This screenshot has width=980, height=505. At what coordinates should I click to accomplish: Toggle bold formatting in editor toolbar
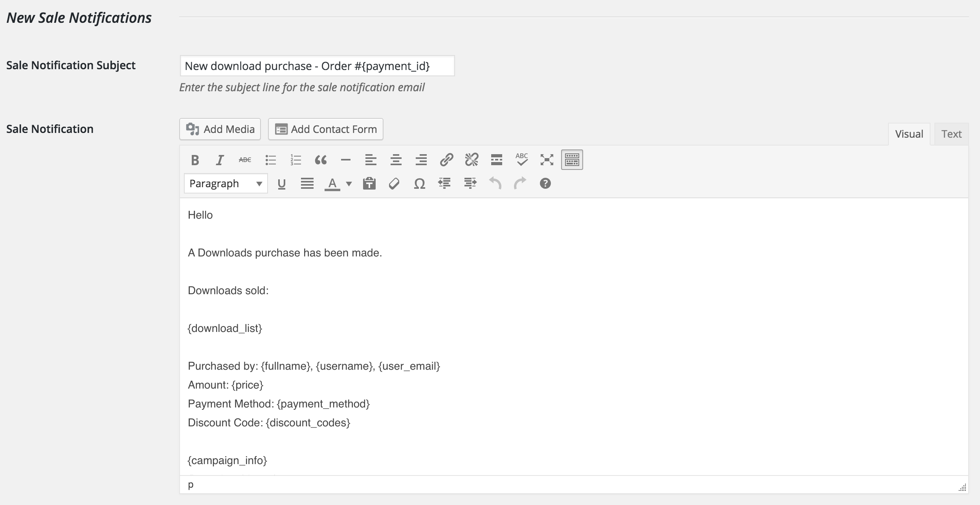pos(195,160)
